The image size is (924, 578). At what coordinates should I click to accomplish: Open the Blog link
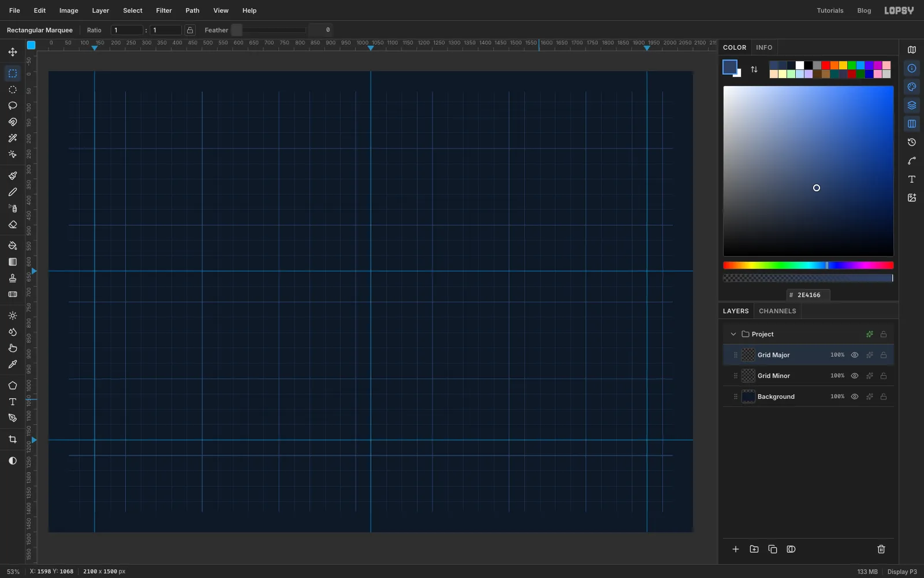click(864, 10)
